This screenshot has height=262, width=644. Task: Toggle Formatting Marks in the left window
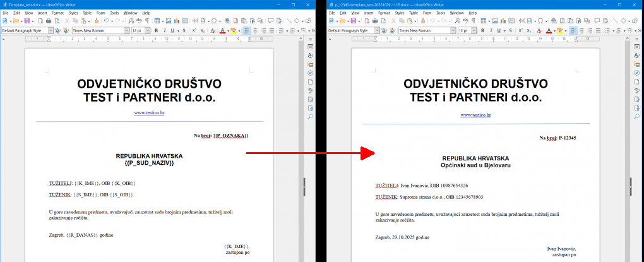(147, 21)
